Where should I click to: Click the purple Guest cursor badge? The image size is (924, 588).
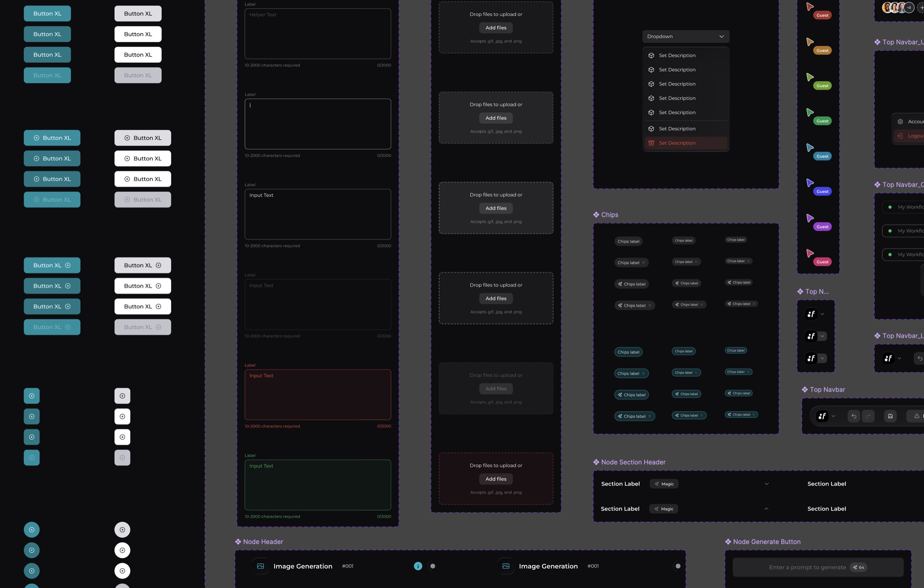coord(822,227)
